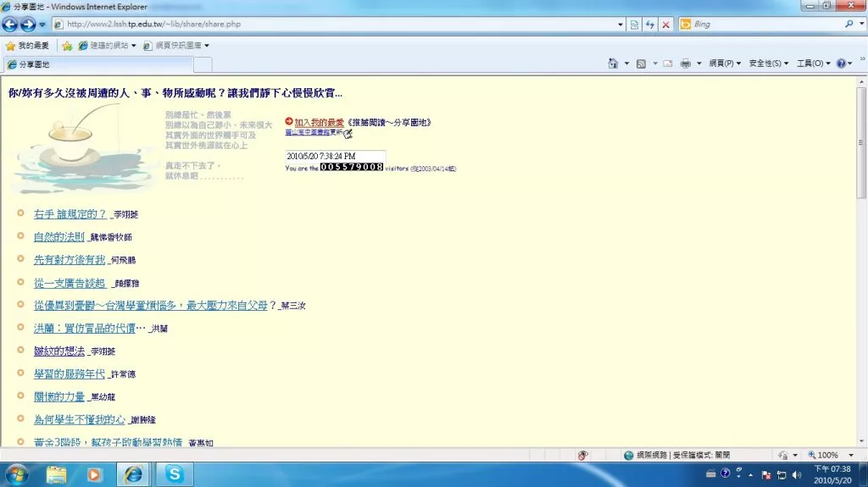Click the Forward navigation arrow

tap(28, 25)
